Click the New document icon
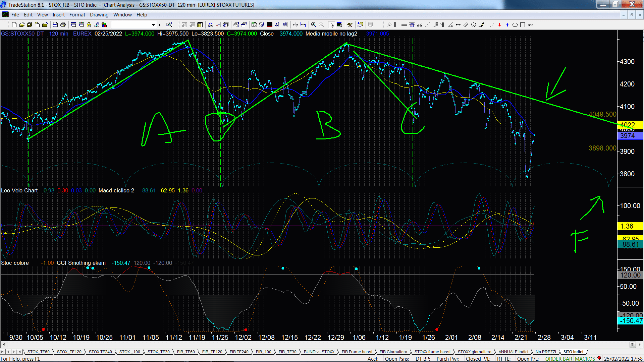The width and height of the screenshot is (644, 362). (x=14, y=25)
